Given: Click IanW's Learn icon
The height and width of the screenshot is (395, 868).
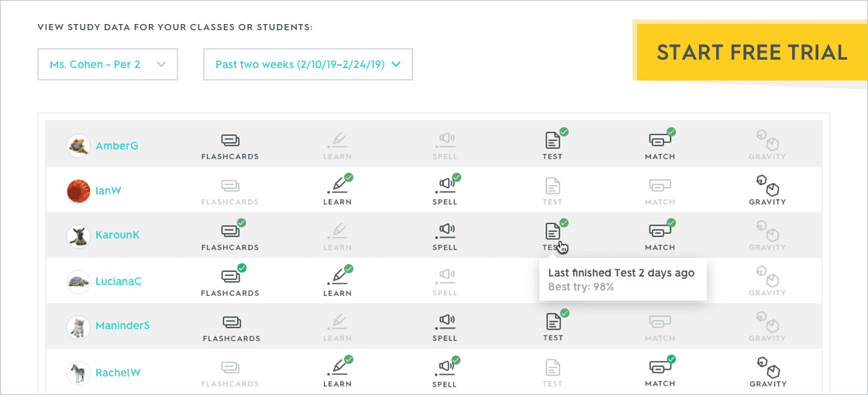Looking at the screenshot, I should tap(337, 187).
